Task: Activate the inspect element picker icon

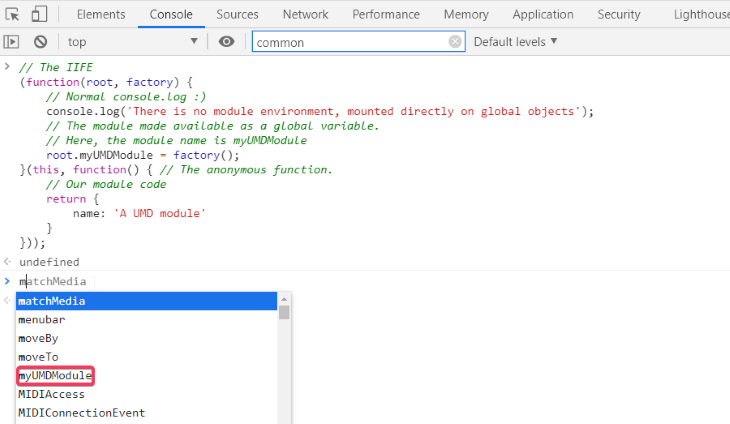Action: tap(12, 14)
